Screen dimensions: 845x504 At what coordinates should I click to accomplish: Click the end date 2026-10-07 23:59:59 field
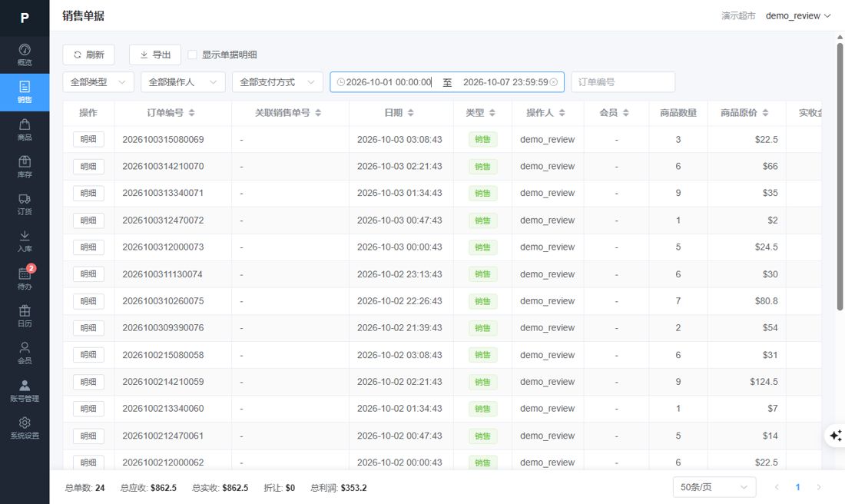[x=505, y=82]
